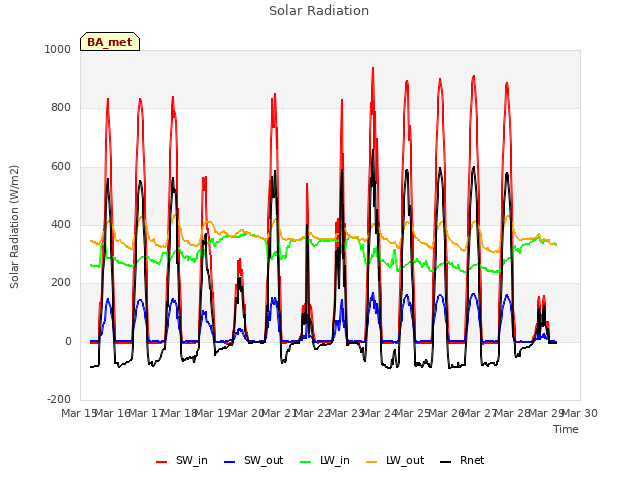Click the Rnet black legend swatch

click(x=446, y=462)
